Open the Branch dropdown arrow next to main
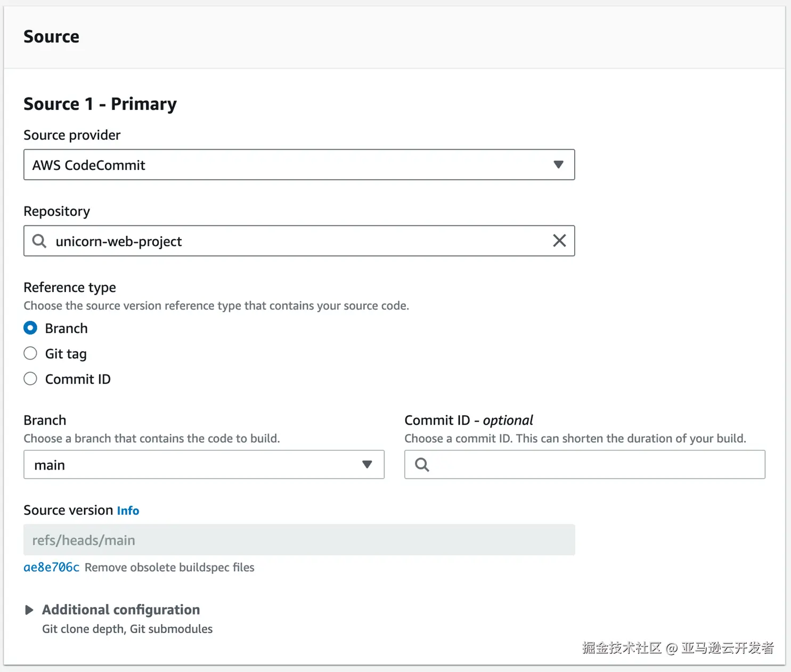The width and height of the screenshot is (791, 672). click(367, 465)
